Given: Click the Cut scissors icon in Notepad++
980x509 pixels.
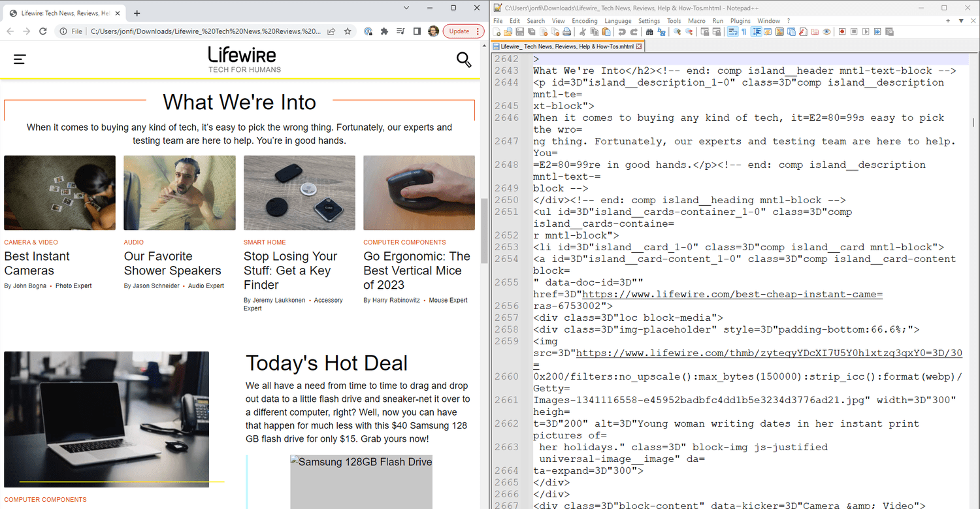Looking at the screenshot, I should pyautogui.click(x=582, y=31).
